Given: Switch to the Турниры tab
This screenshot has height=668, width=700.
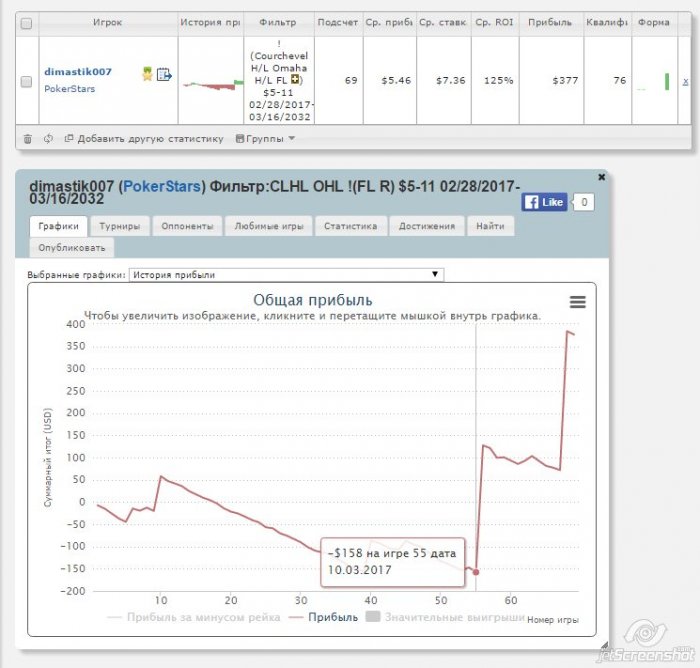Looking at the screenshot, I should [120, 226].
